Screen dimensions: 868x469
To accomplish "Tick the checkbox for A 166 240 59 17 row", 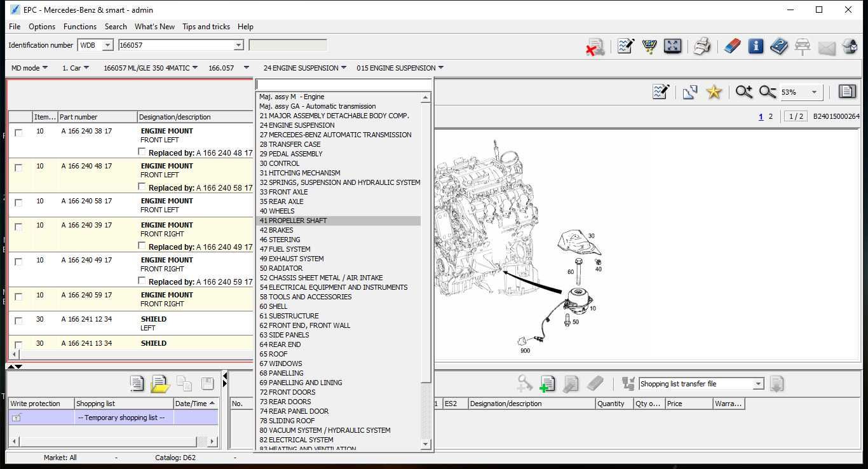I will [18, 297].
